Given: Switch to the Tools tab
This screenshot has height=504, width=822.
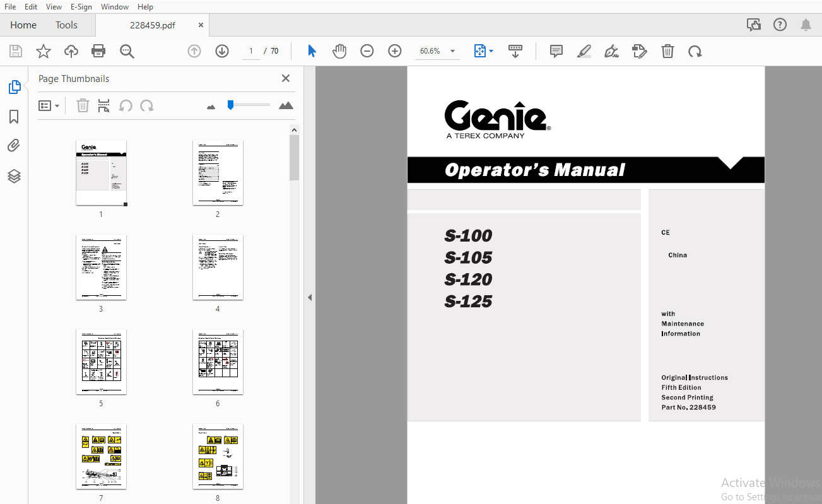Looking at the screenshot, I should click(66, 25).
